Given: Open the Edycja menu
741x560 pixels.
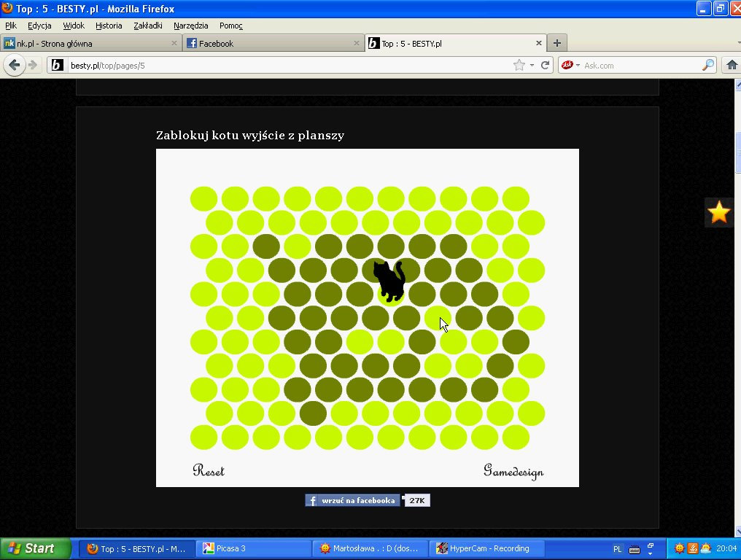Looking at the screenshot, I should click(39, 26).
